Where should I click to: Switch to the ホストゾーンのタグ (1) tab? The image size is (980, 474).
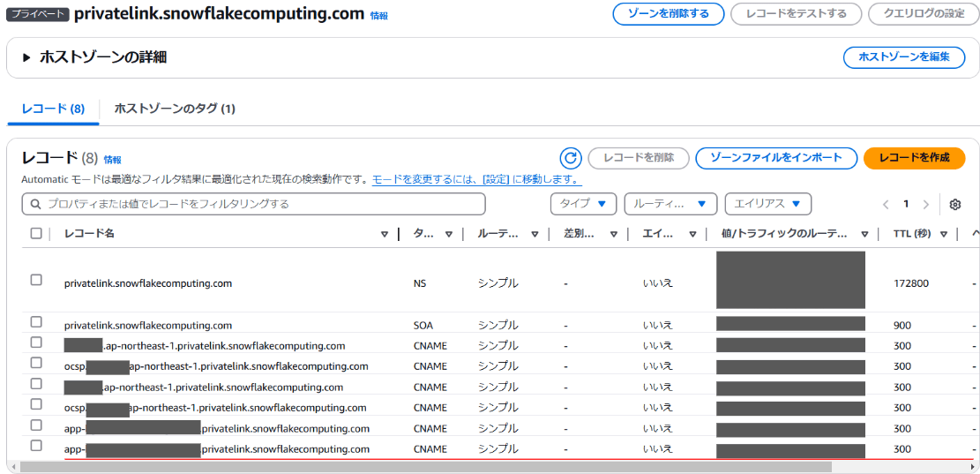175,109
